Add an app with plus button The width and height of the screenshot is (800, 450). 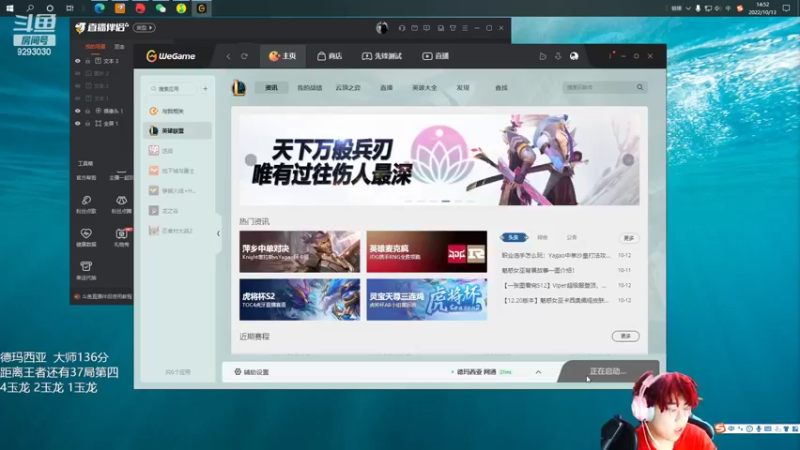tap(206, 89)
